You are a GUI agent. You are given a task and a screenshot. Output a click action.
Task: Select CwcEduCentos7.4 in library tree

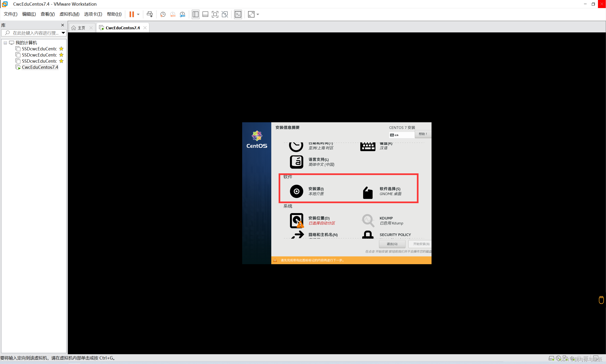pyautogui.click(x=40, y=67)
